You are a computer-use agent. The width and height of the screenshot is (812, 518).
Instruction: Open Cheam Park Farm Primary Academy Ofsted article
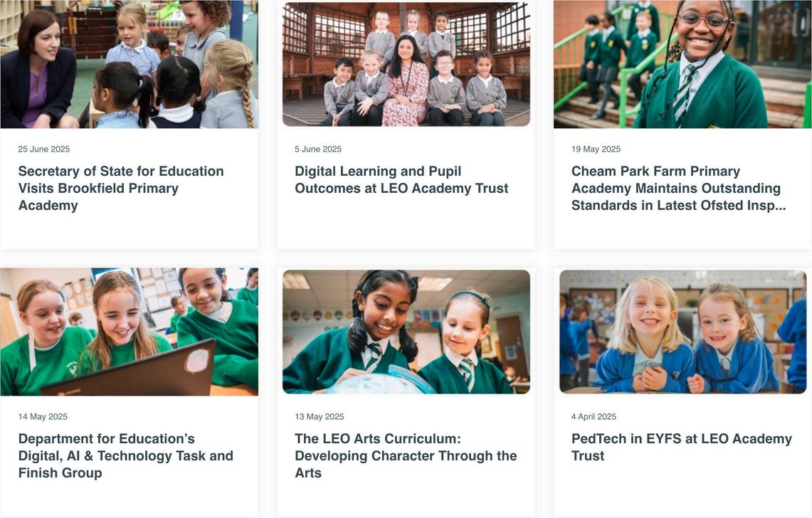point(678,188)
